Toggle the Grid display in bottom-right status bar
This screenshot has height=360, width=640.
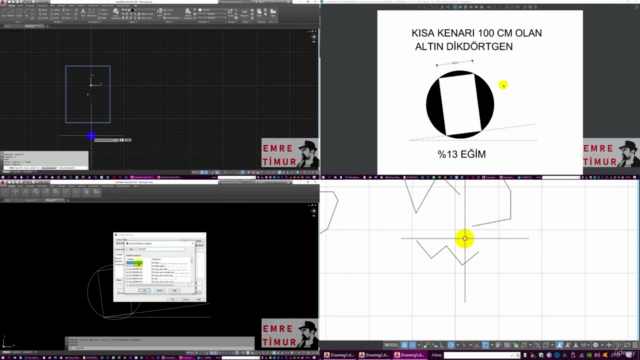404,345
